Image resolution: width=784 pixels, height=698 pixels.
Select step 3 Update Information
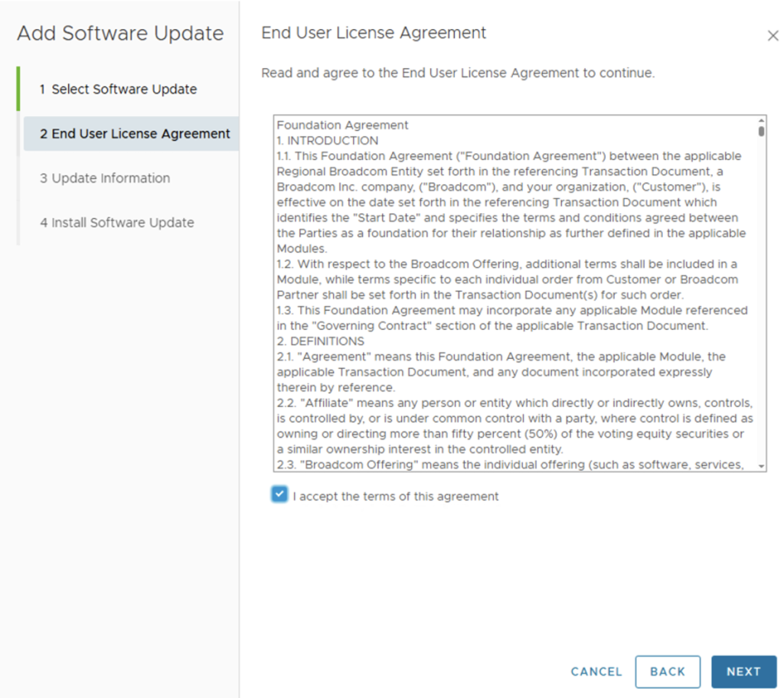click(x=105, y=178)
